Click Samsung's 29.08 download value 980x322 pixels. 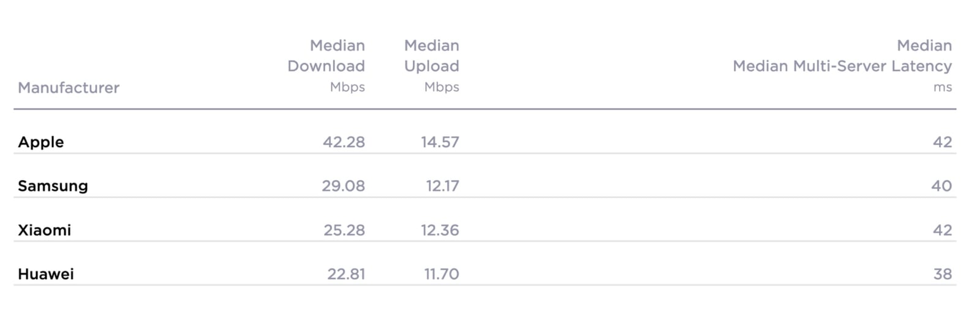click(x=343, y=186)
